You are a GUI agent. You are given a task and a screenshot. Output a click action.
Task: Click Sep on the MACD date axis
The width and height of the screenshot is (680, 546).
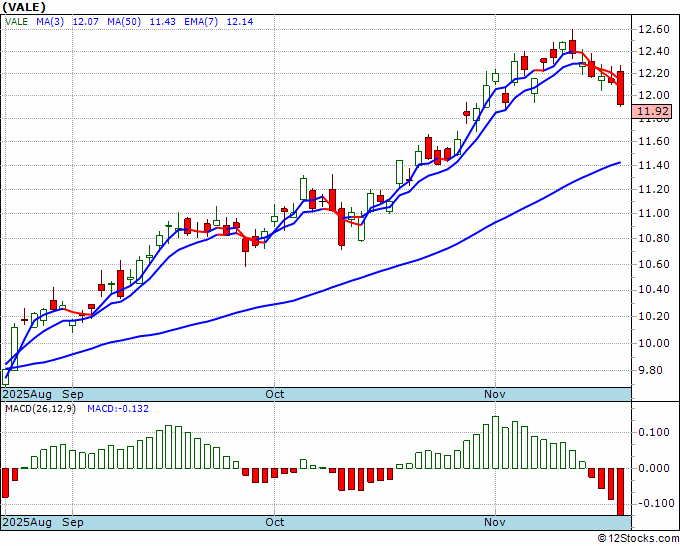72,522
